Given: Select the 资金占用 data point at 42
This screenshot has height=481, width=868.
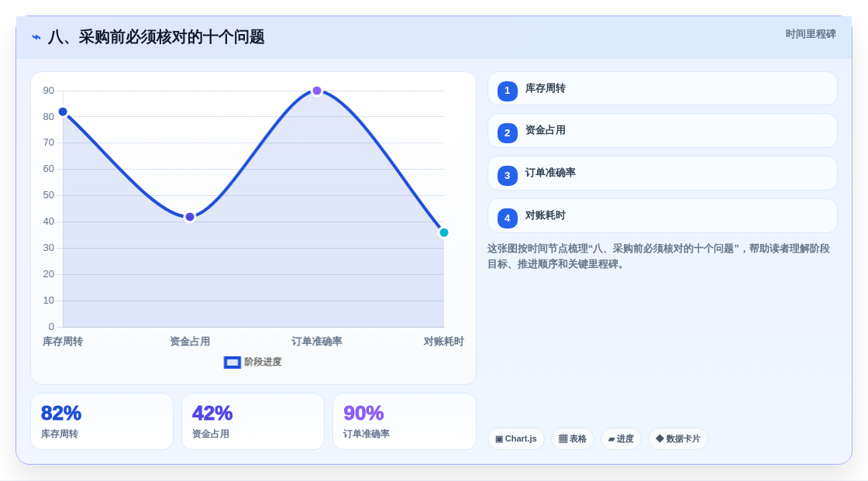Looking at the screenshot, I should pos(190,217).
